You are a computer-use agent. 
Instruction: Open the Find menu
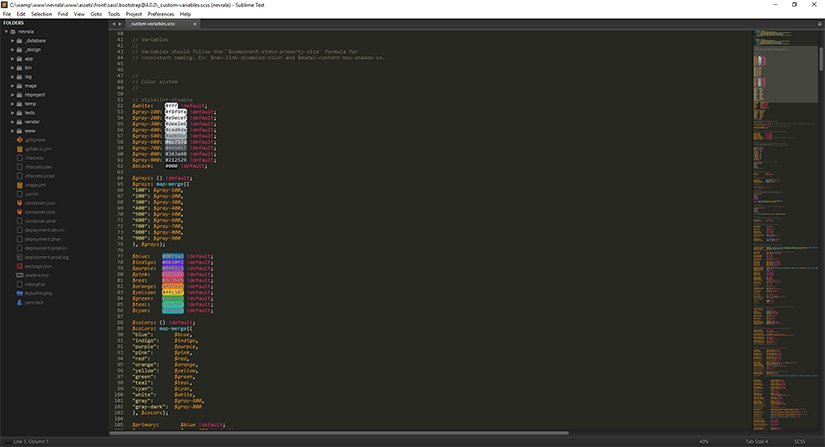pyautogui.click(x=63, y=14)
